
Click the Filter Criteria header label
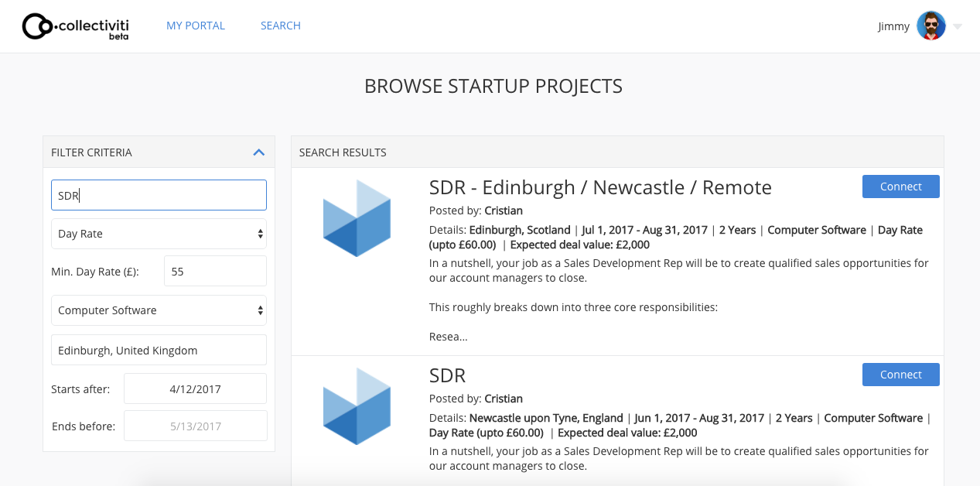91,152
